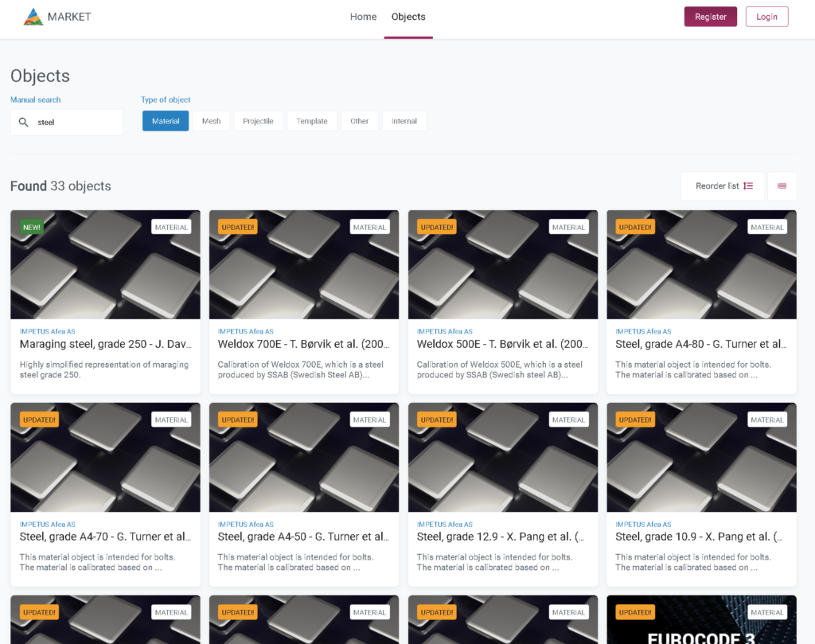The image size is (815, 644).
Task: Click 'Found 33 objects' text
Action: pos(60,186)
